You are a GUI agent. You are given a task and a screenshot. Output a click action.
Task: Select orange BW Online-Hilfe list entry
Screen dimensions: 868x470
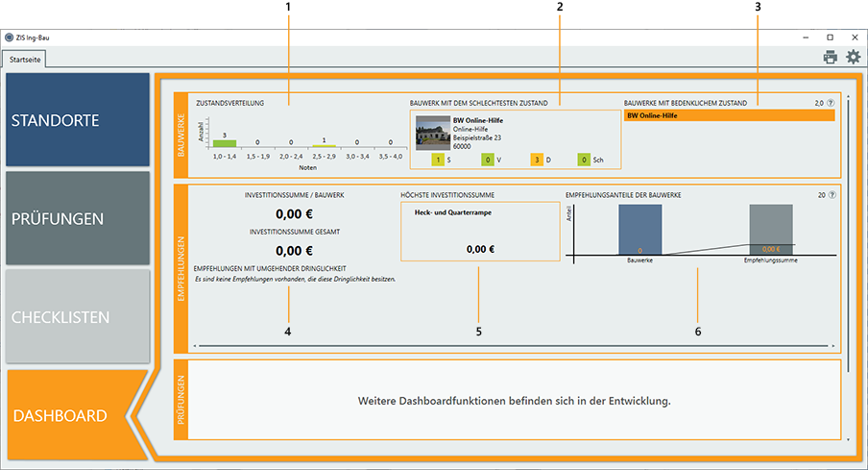(x=729, y=115)
